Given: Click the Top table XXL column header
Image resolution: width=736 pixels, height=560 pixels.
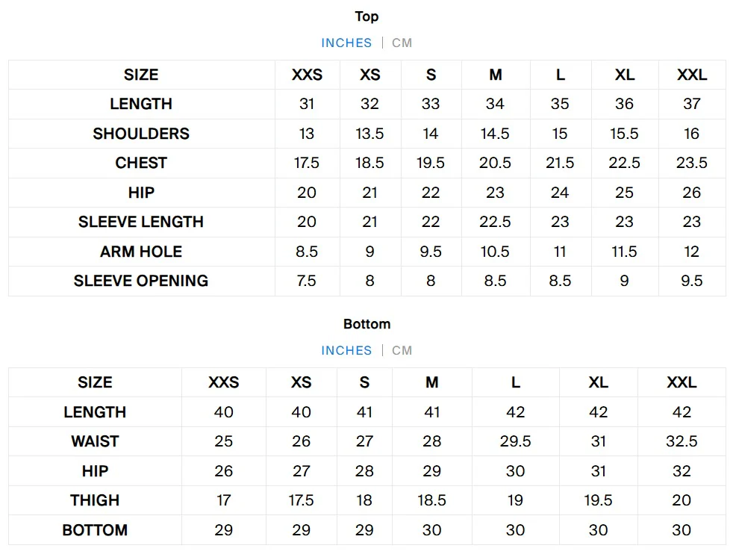Looking at the screenshot, I should point(691,75).
